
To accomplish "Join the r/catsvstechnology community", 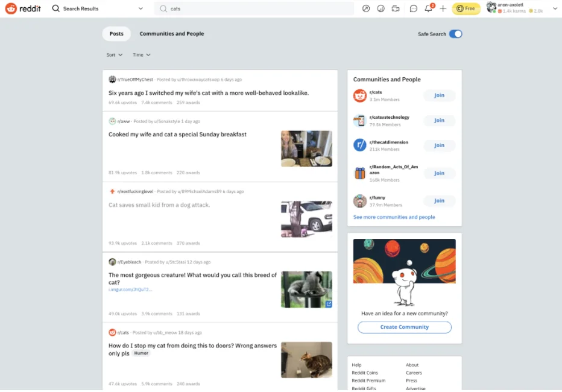I will 438,120.
